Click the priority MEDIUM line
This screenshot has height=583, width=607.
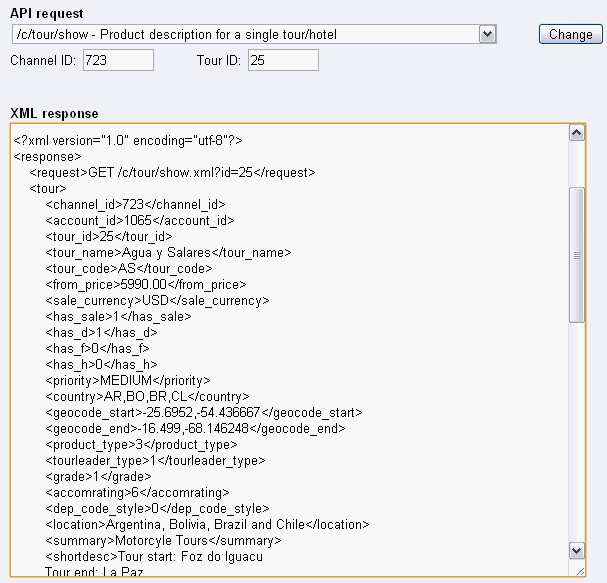pos(128,381)
